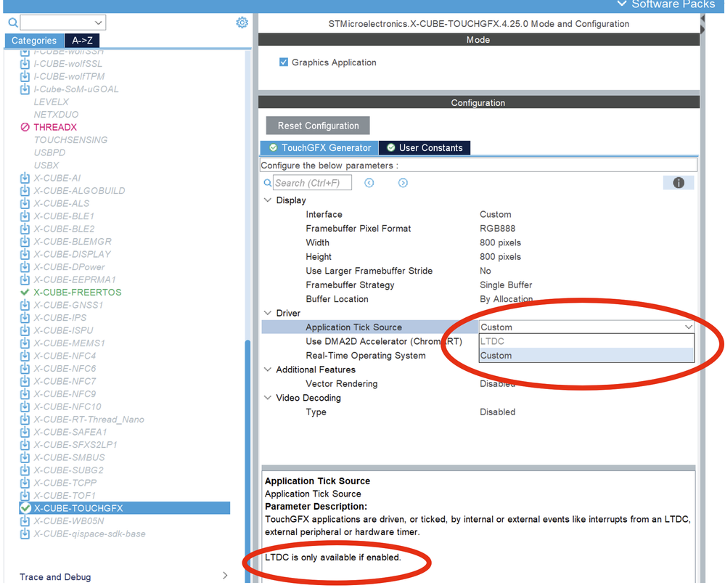The image size is (725, 588).
Task: Click download icon next to X-CUBE-ALGOBUILD
Action: point(25,191)
